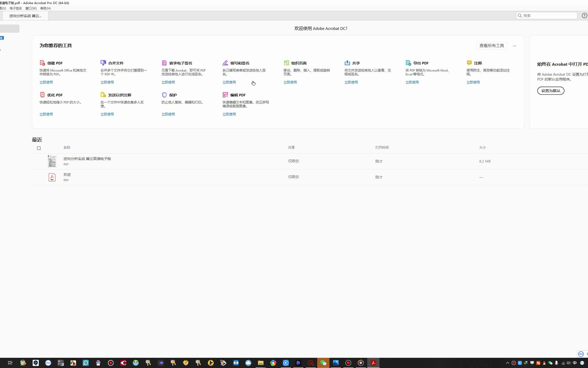Open WeChat from the taskbar

point(323,363)
